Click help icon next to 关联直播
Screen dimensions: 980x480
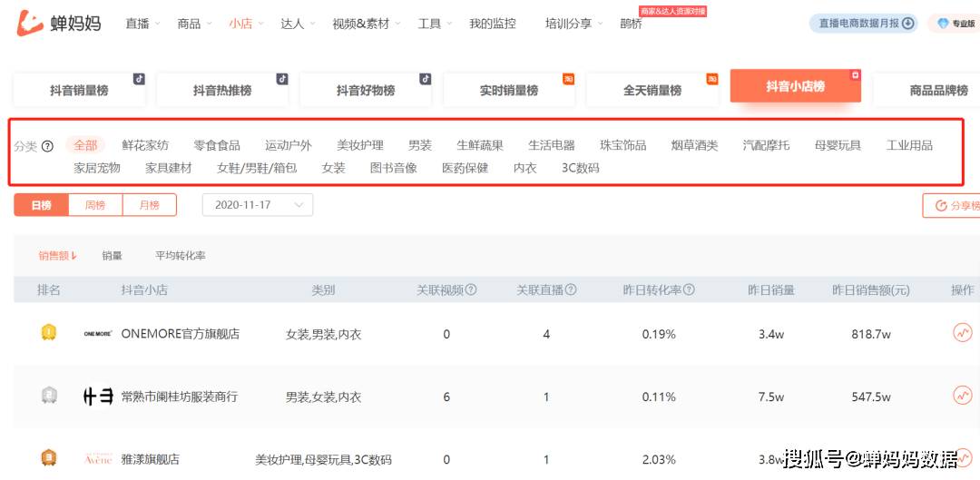[x=571, y=290]
